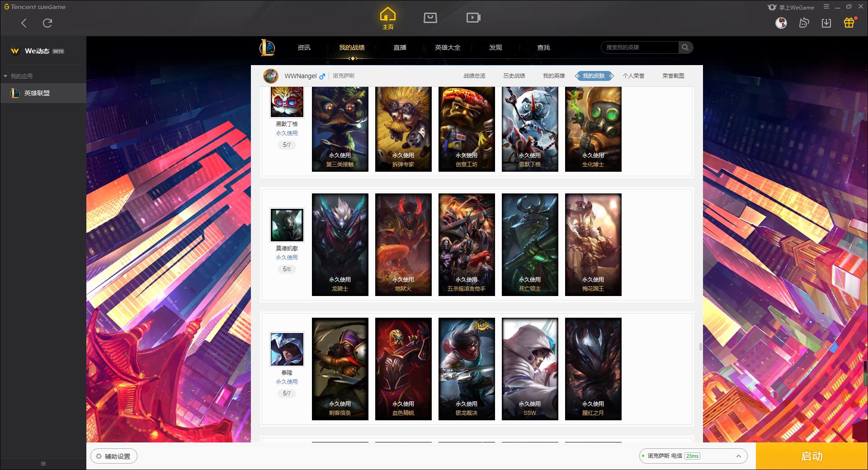Click the 黑默丁格 champion portrait
The image size is (868, 470).
[287, 102]
